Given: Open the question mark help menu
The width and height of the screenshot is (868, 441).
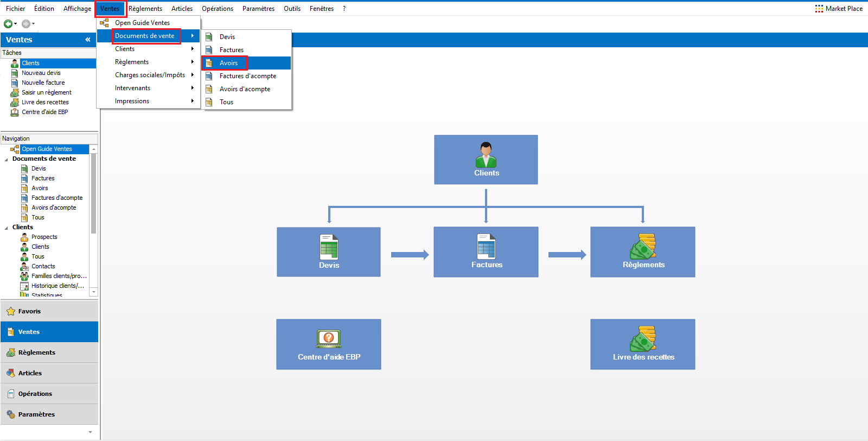Looking at the screenshot, I should 344,9.
